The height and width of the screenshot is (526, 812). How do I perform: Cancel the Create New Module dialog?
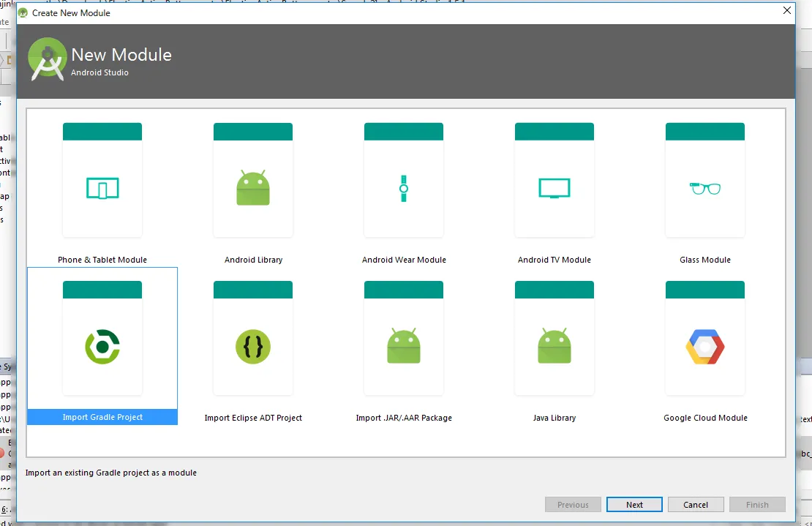(x=696, y=505)
